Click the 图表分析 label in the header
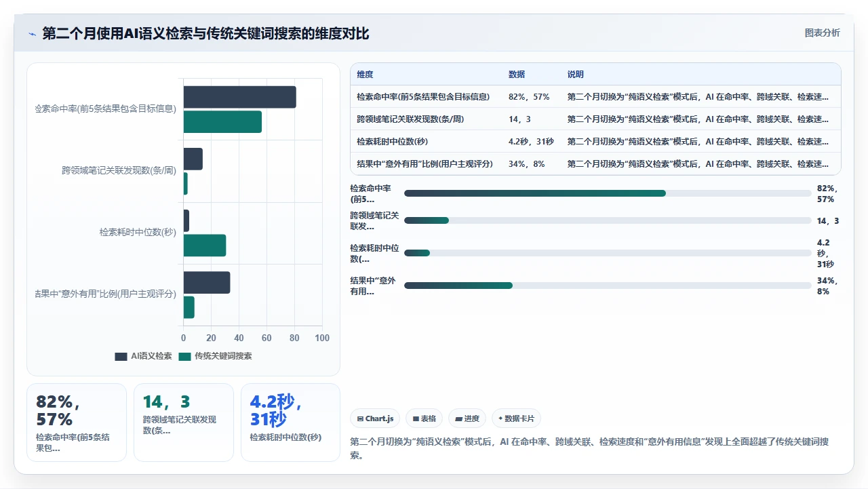The height and width of the screenshot is (489, 868). coord(822,33)
